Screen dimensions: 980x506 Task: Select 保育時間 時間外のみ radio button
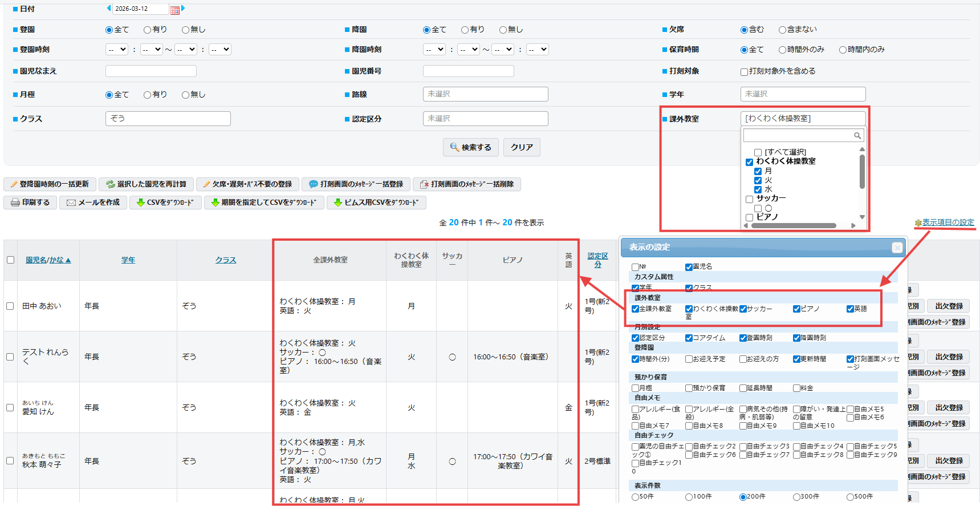click(x=782, y=50)
